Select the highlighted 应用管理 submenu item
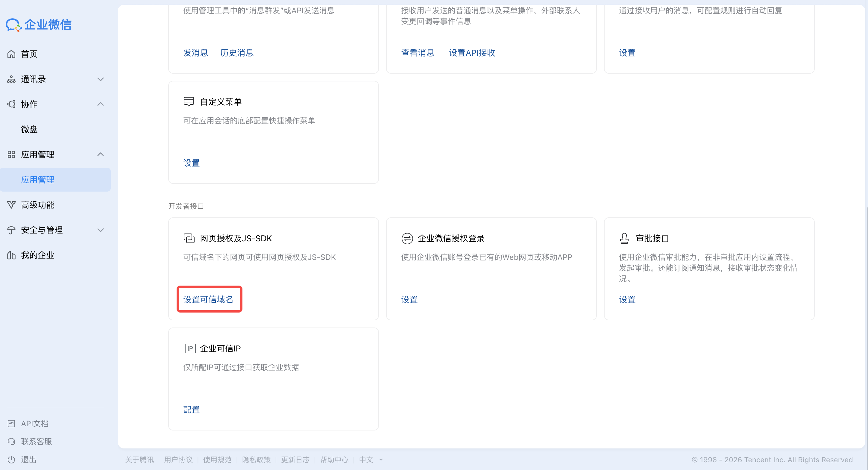Screen dimensions: 868x470 (38, 180)
